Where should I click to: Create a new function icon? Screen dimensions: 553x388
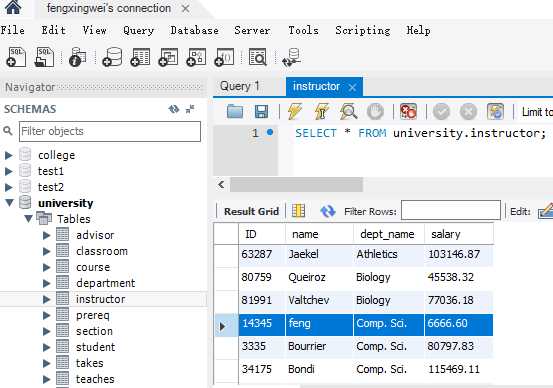point(224,57)
